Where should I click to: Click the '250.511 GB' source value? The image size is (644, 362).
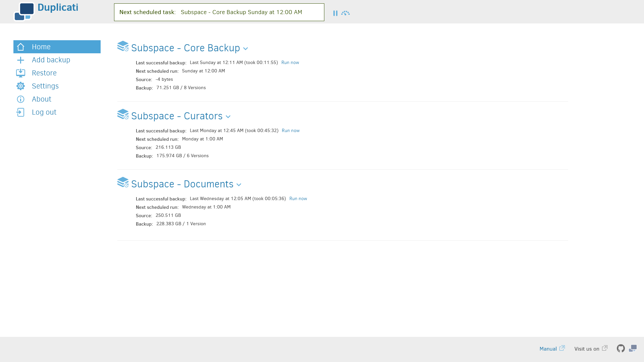tap(168, 216)
